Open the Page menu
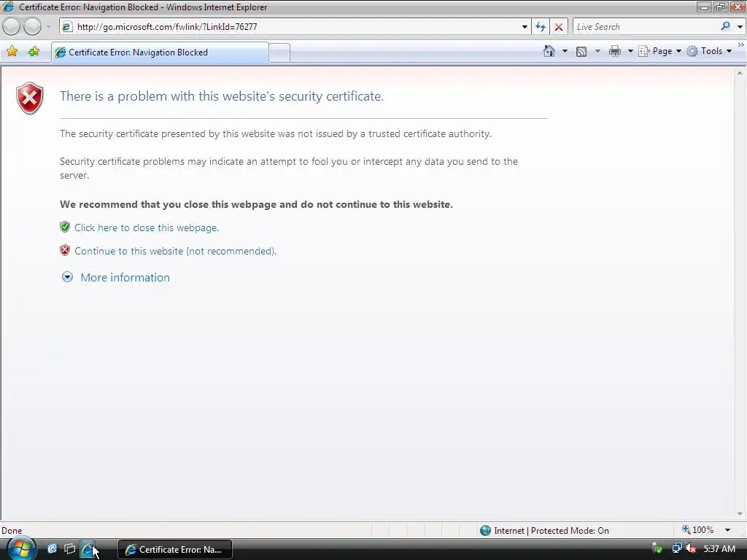This screenshot has width=747, height=560. pyautogui.click(x=659, y=51)
